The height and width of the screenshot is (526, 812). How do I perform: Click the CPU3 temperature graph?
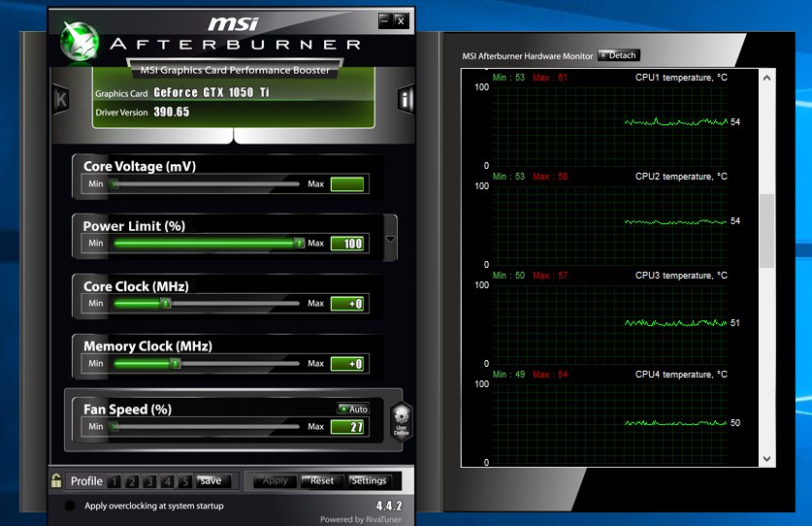(609, 324)
